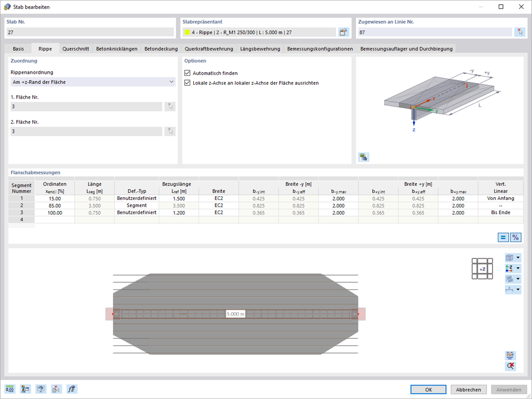Click Benutzerdefiniert cell in segment 3
Screen dimensions: 532x399
137,212
